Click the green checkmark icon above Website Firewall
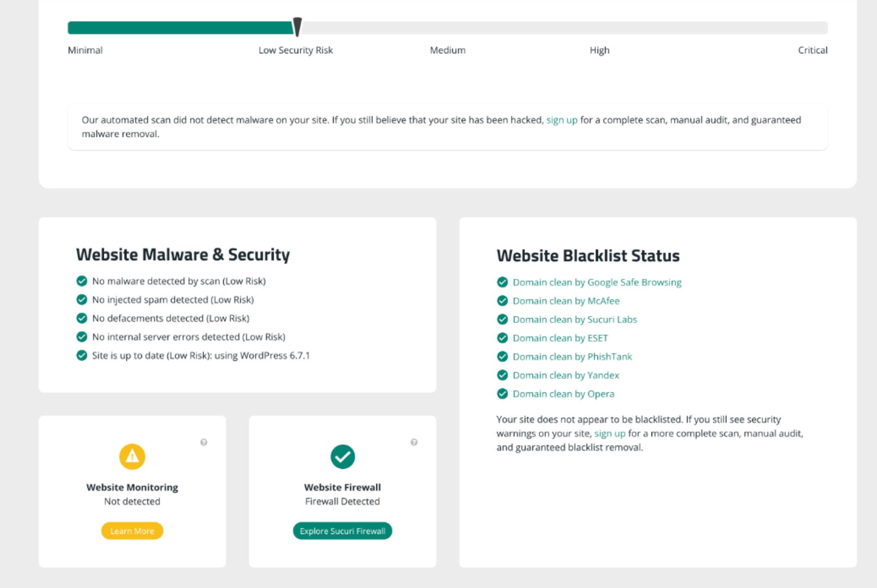The width and height of the screenshot is (877, 588). (x=343, y=457)
